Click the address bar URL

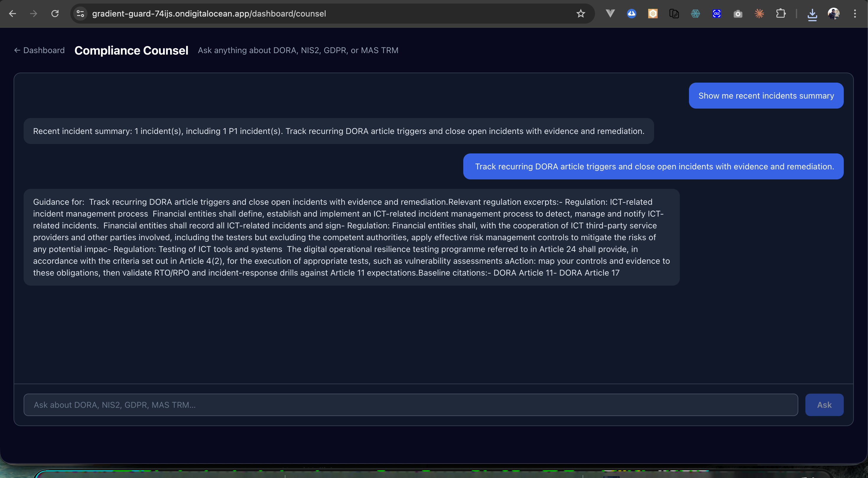(209, 14)
